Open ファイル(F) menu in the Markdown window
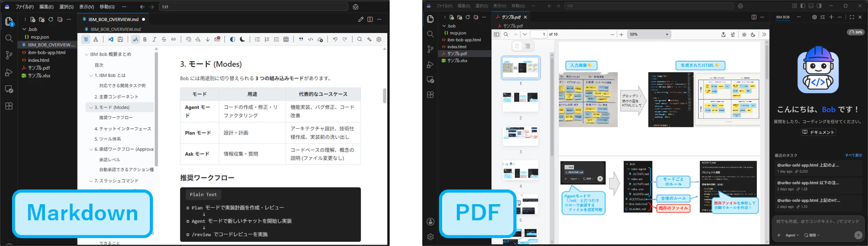This screenshot has width=868, height=246. (25, 7)
